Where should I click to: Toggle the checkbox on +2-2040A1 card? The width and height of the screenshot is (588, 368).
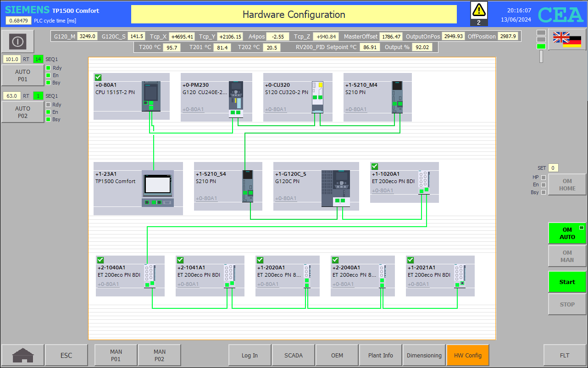pyautogui.click(x=335, y=260)
